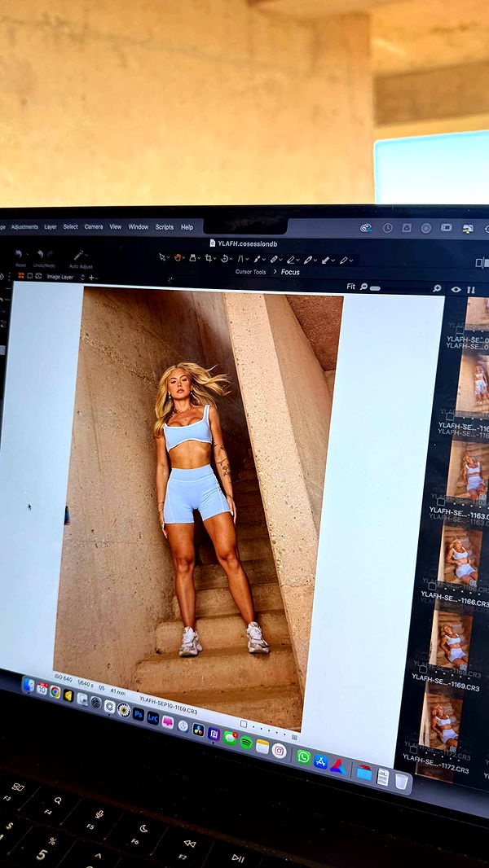This screenshot has width=489, height=868.
Task: Open Photoshop from the dock
Action: click(138, 713)
